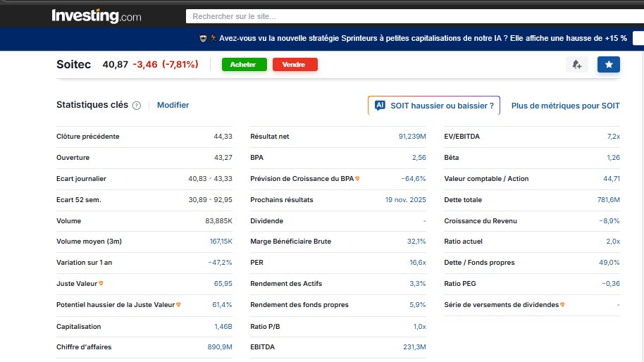Click the Clôture précédente label

[x=88, y=136]
